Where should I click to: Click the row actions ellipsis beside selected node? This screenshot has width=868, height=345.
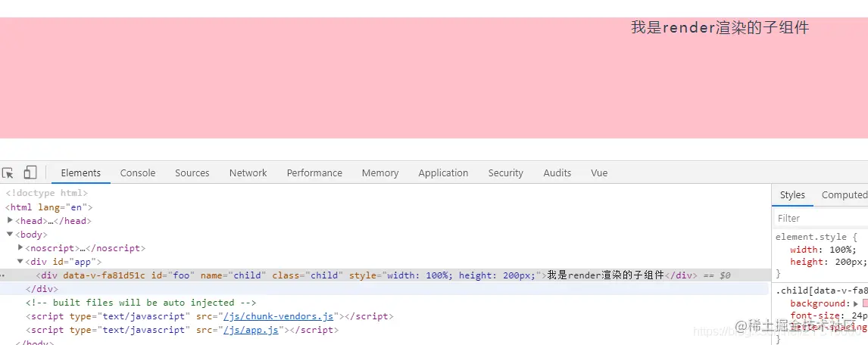point(3,275)
